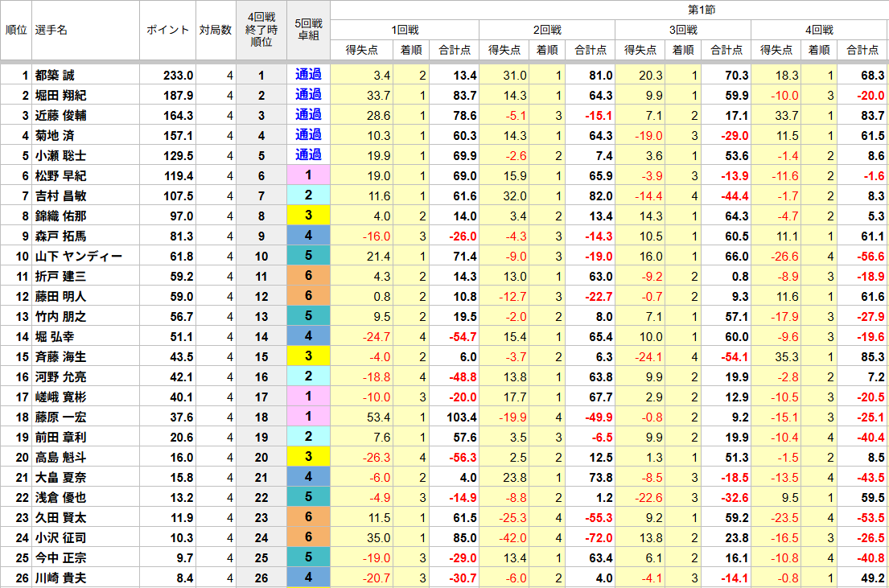The image size is (889, 588).
Task: Select player name 菊地 済
Action: click(x=55, y=135)
